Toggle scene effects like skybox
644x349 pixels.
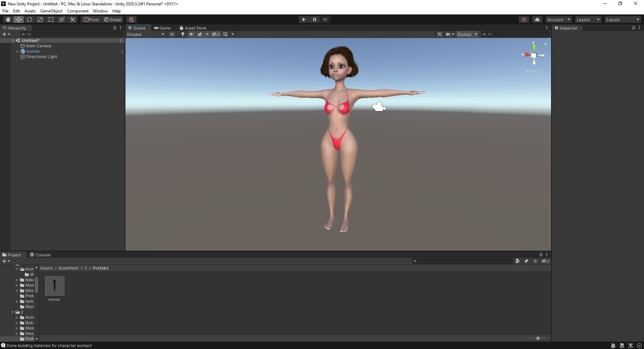point(200,34)
